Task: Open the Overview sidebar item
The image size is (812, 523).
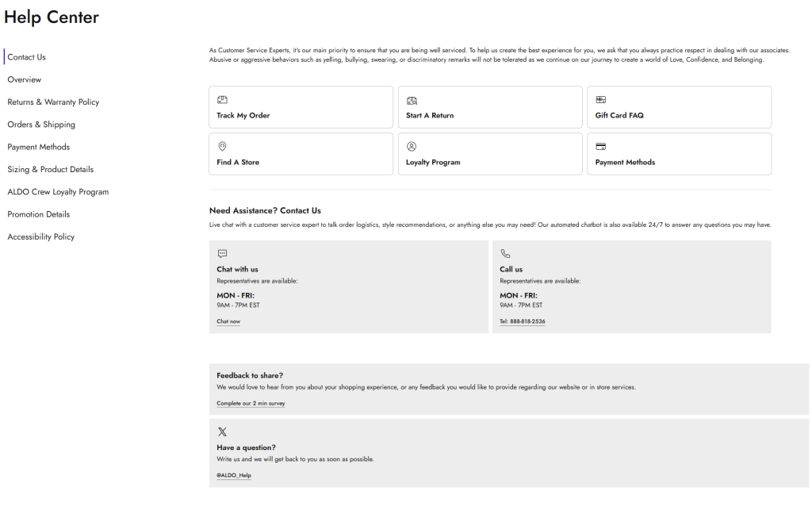Action: [x=25, y=80]
